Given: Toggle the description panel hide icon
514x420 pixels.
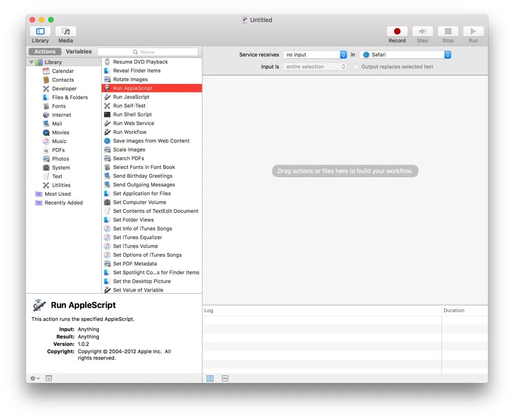Looking at the screenshot, I should click(x=49, y=378).
